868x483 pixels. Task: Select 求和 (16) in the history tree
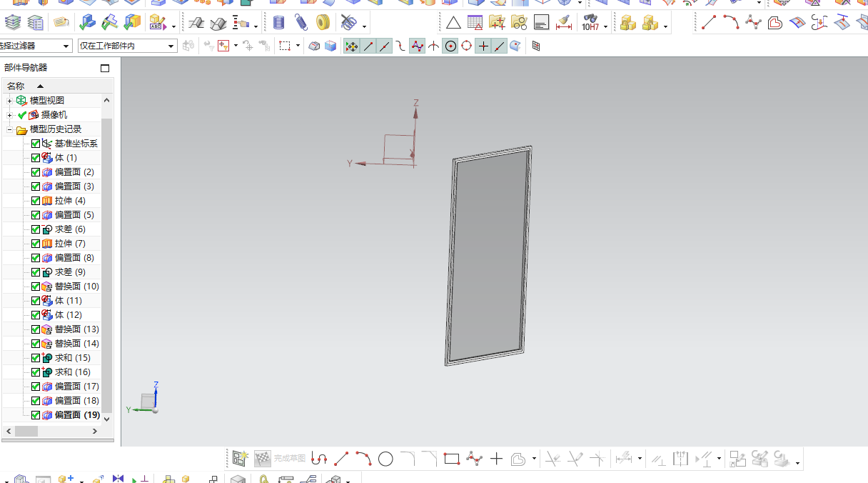[73, 372]
